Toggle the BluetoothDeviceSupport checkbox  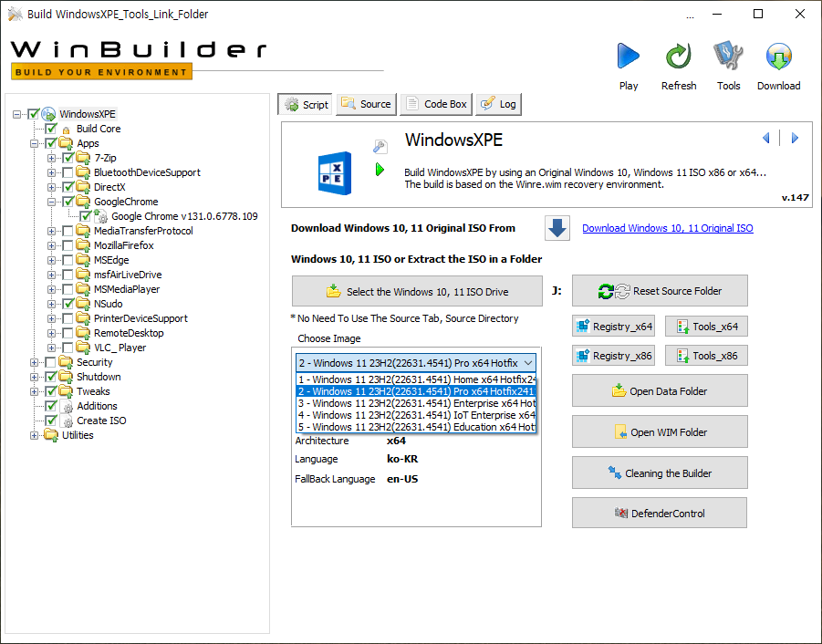68,172
